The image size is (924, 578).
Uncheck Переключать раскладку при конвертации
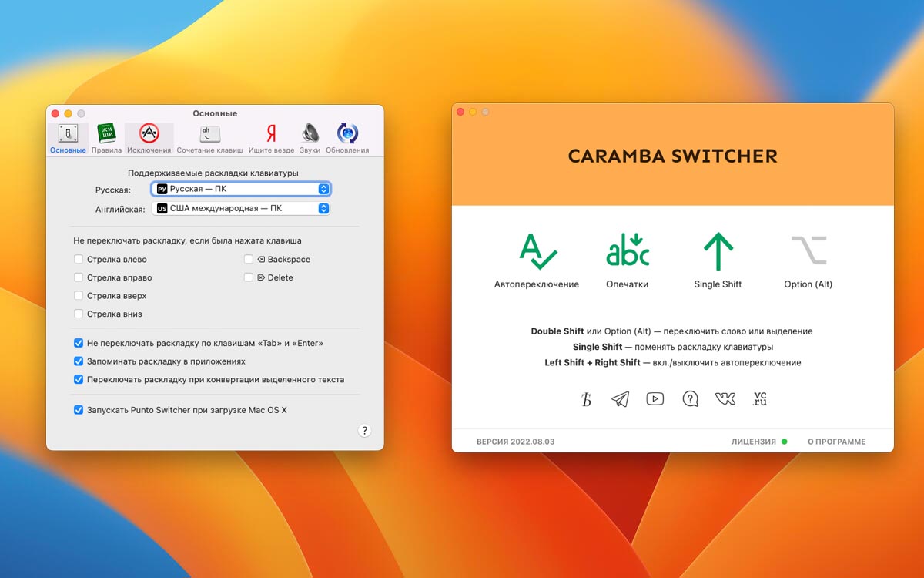coord(79,379)
